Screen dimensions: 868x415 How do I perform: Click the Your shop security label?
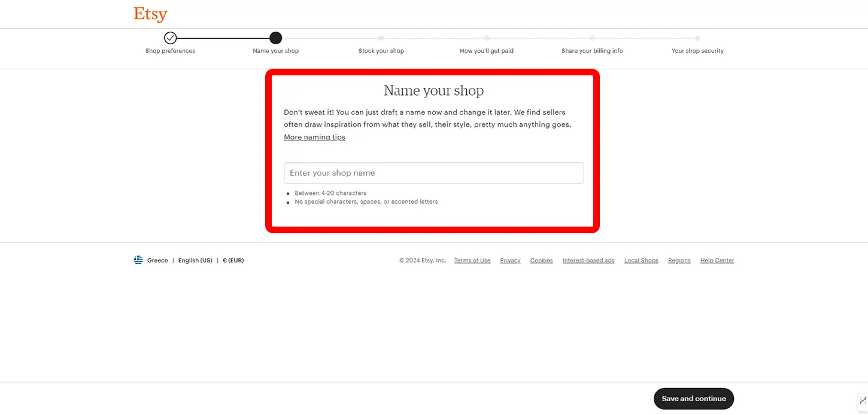[x=697, y=51]
